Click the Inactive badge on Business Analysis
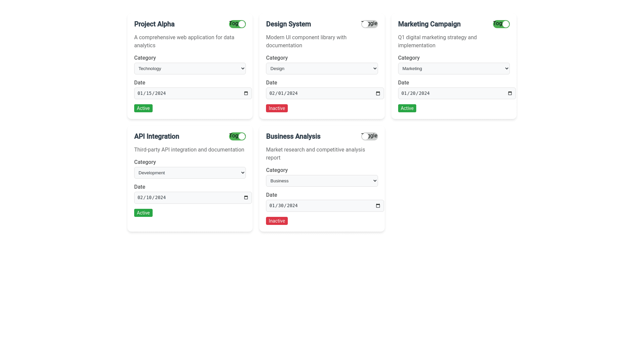The width and height of the screenshot is (644, 362). pos(277,221)
